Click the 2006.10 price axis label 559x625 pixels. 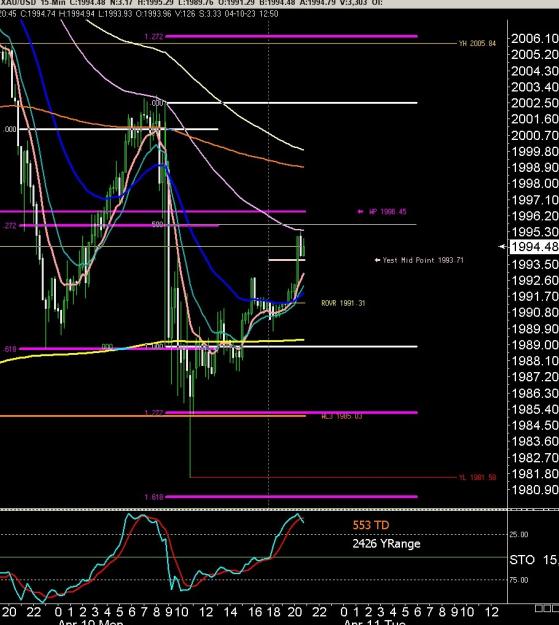coord(535,39)
